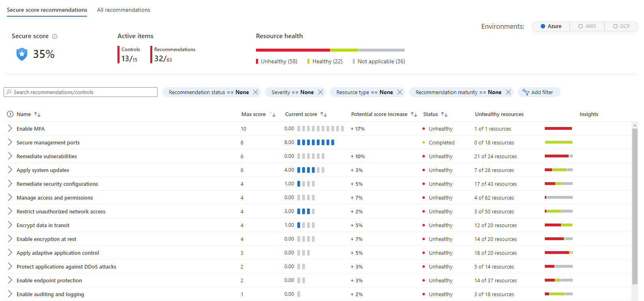Screen dimensions: 644x301
Task: Click the Encrypt data in transit name
Action: (x=43, y=225)
